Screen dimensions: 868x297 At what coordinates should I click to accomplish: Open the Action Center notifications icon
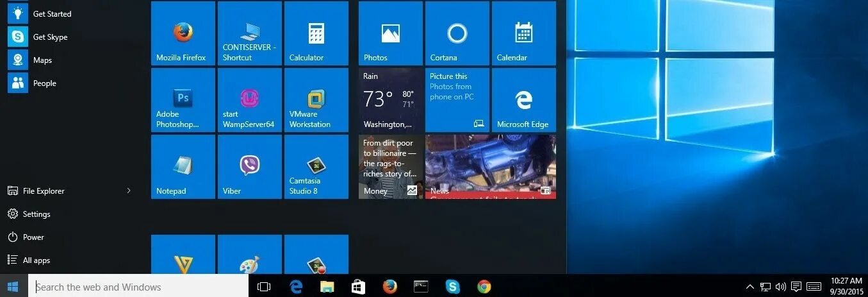[x=796, y=287]
